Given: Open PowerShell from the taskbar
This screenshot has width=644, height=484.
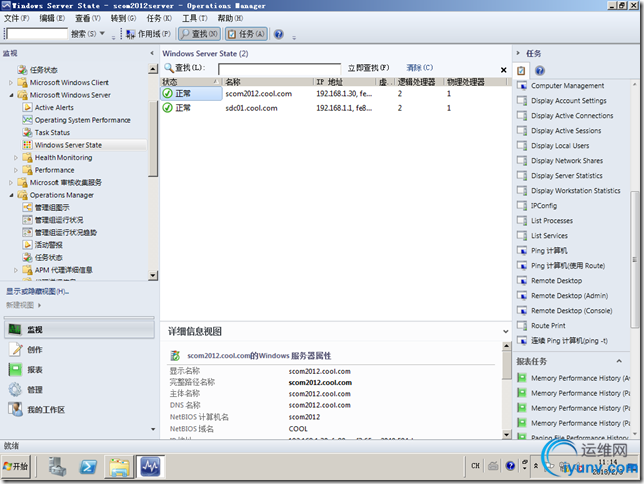Looking at the screenshot, I should pyautogui.click(x=88, y=466).
